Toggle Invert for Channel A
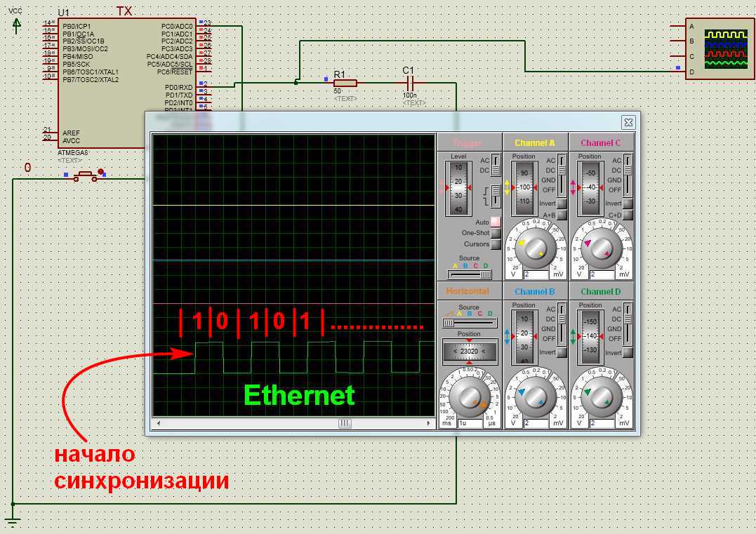The width and height of the screenshot is (756, 534). coord(562,203)
